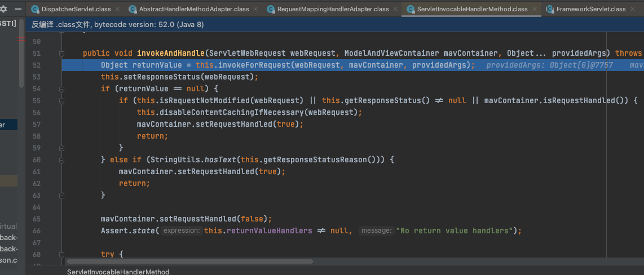644x275 pixels.
Task: Close the AbstractHandlerMethodAdapter.class tab
Action: click(255, 9)
